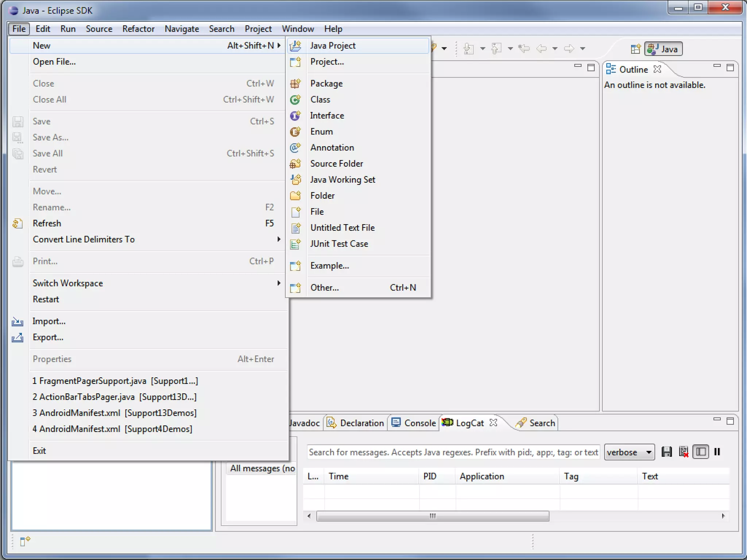Reopen recent file FragmentPagerSupport.java
Viewport: 747px width, 560px height.
(x=115, y=381)
